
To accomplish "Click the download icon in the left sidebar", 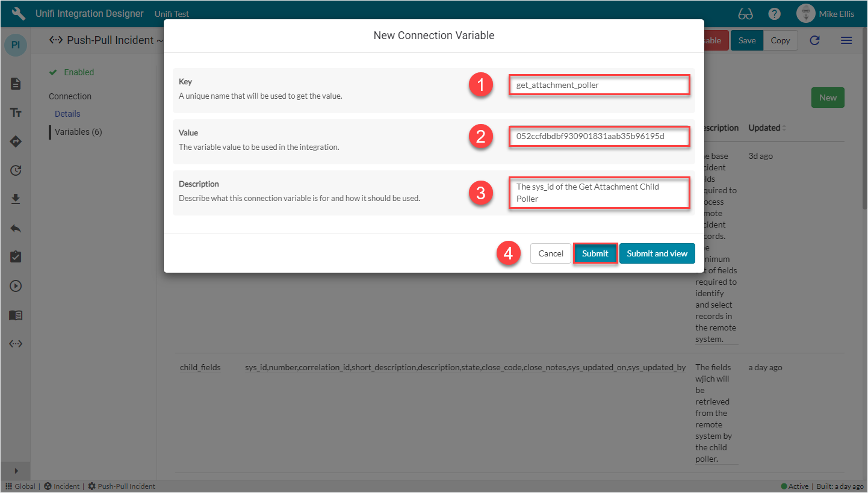I will [14, 199].
